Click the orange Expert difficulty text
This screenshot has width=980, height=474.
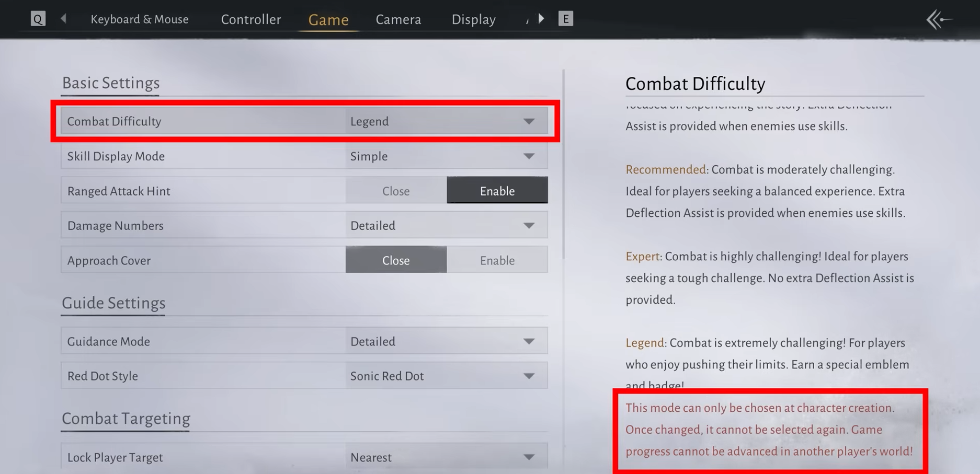point(643,257)
